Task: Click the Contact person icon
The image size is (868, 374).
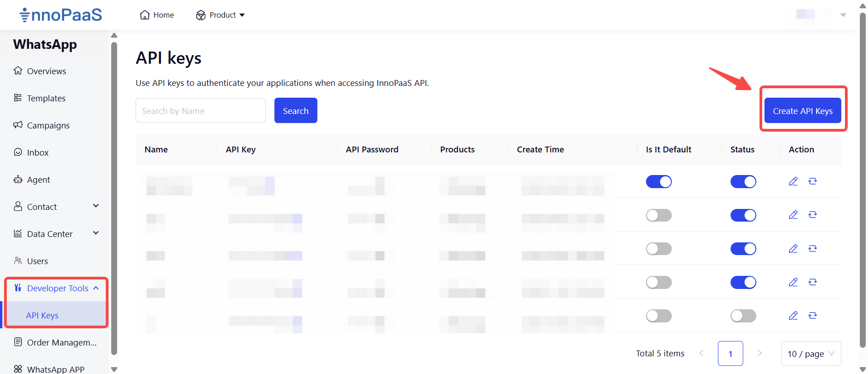Action: coord(18,206)
